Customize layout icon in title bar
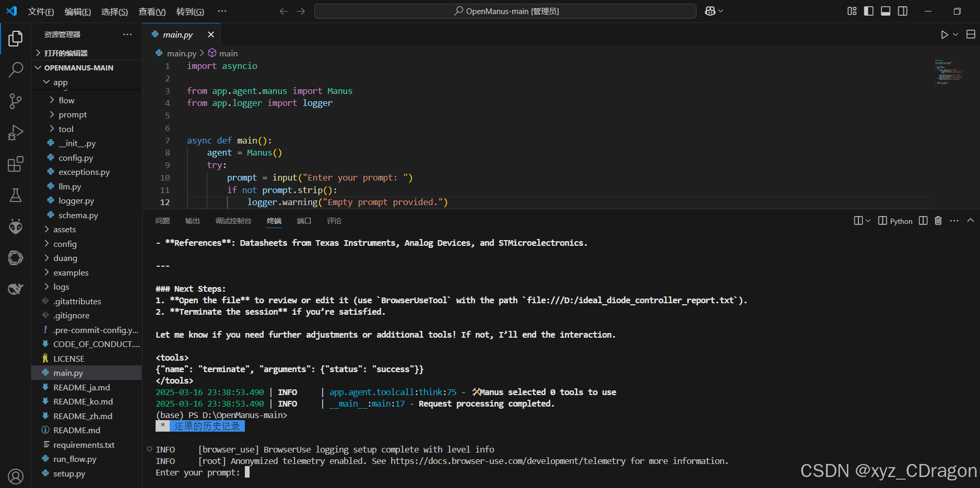The width and height of the screenshot is (980, 488). [852, 11]
